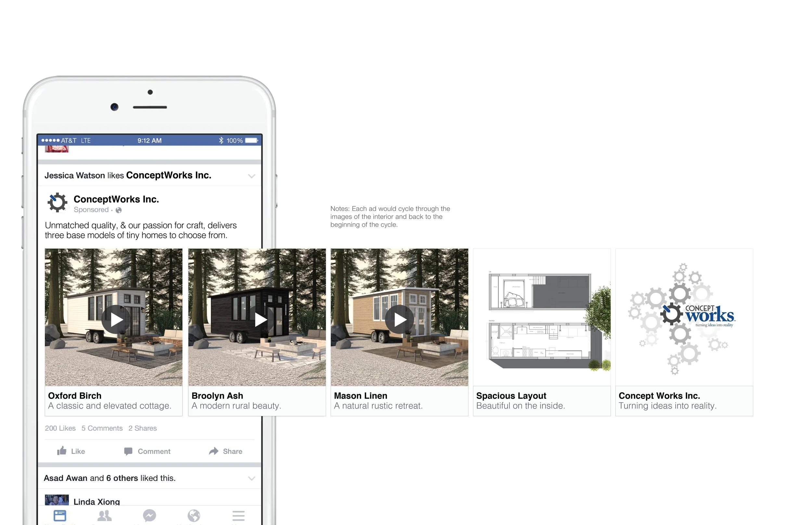
Task: Tap the Share arrow icon
Action: pos(214,451)
